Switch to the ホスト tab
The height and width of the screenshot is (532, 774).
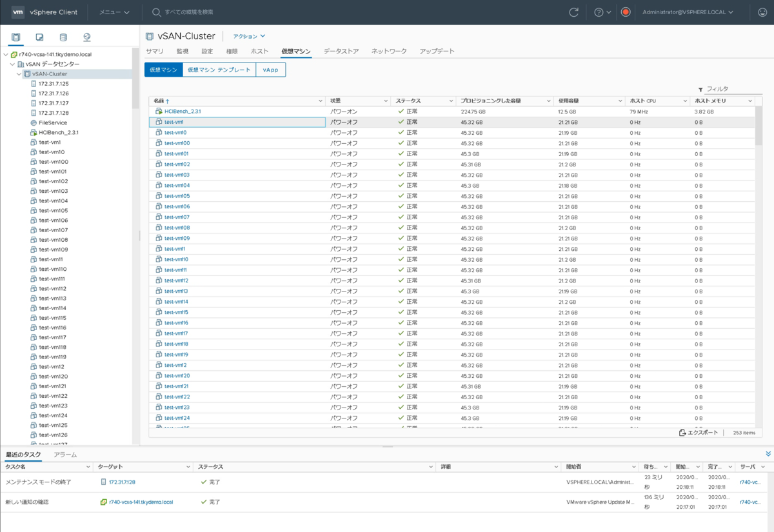pyautogui.click(x=259, y=51)
